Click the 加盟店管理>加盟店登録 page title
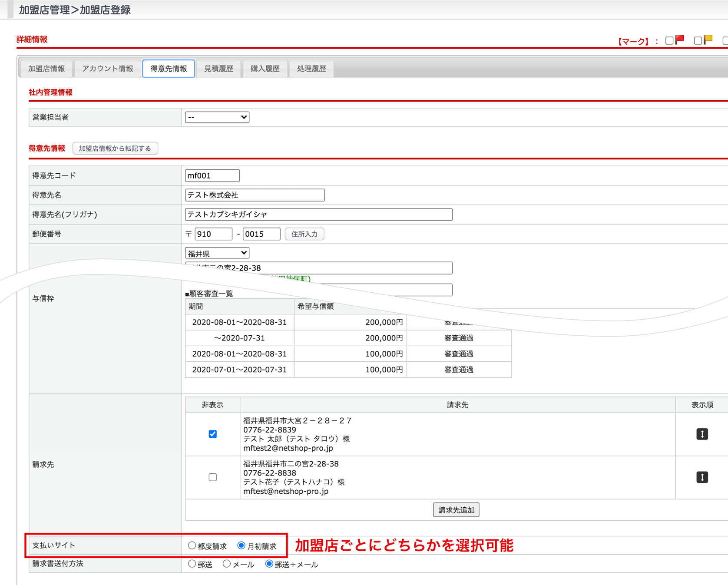Image resolution: width=728 pixels, height=585 pixels. (75, 10)
